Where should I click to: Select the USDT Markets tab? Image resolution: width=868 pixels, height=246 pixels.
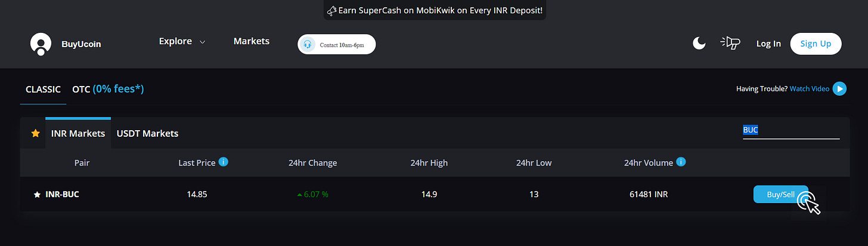pyautogui.click(x=147, y=133)
